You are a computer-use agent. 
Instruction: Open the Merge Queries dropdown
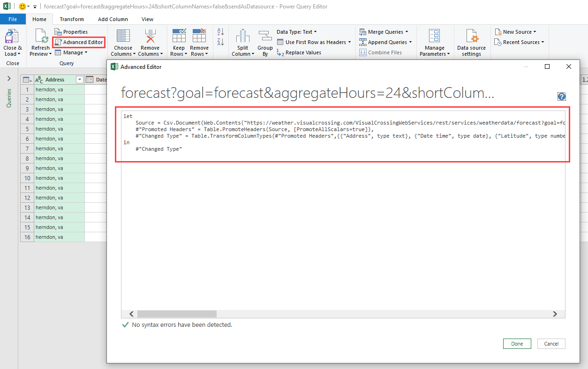pos(384,32)
